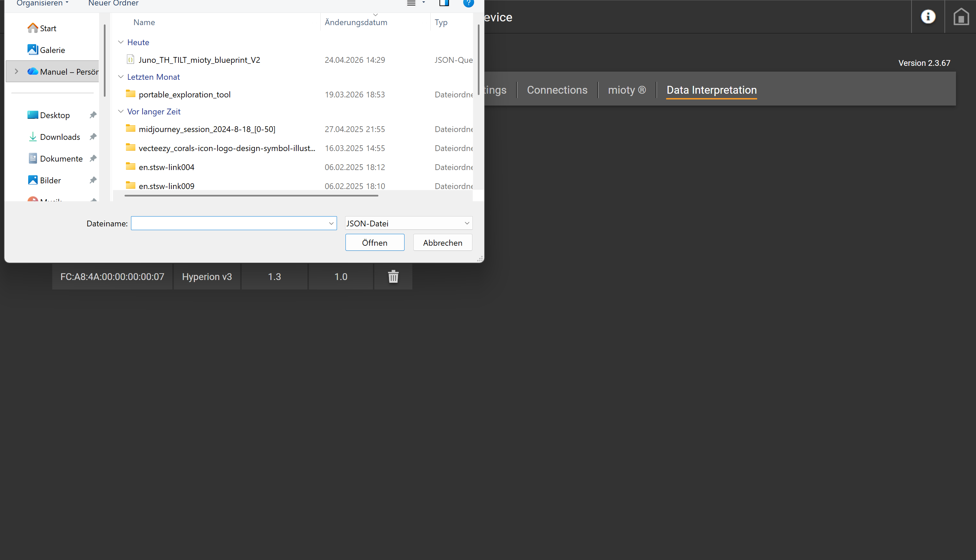The height and width of the screenshot is (560, 976).
Task: Open the view options dropdown arrow
Action: pyautogui.click(x=424, y=3)
